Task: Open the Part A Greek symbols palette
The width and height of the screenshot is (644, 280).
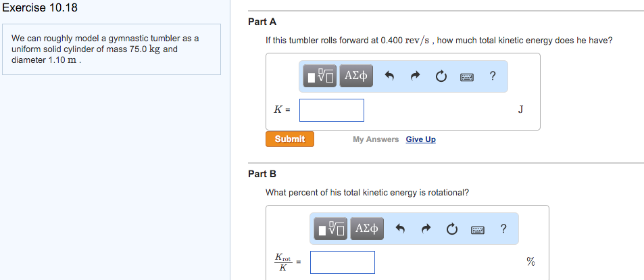Action: [x=355, y=76]
